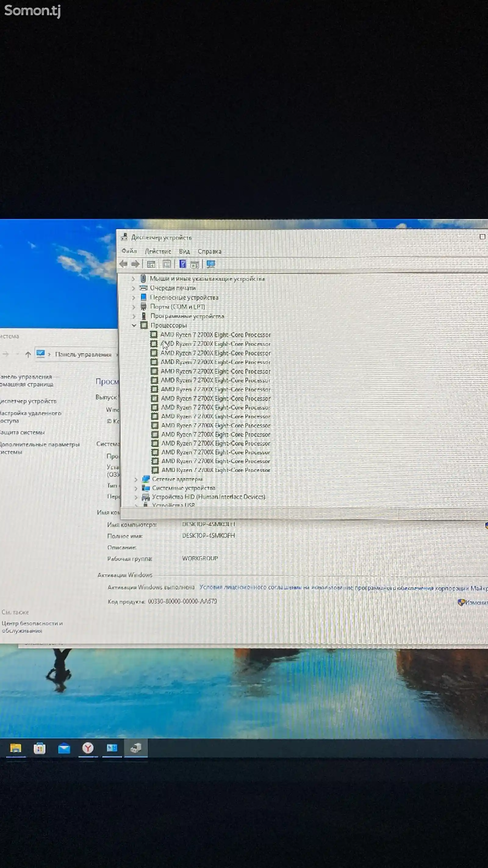Open Дополнительные параметры системы link
488x868 pixels.
40,448
